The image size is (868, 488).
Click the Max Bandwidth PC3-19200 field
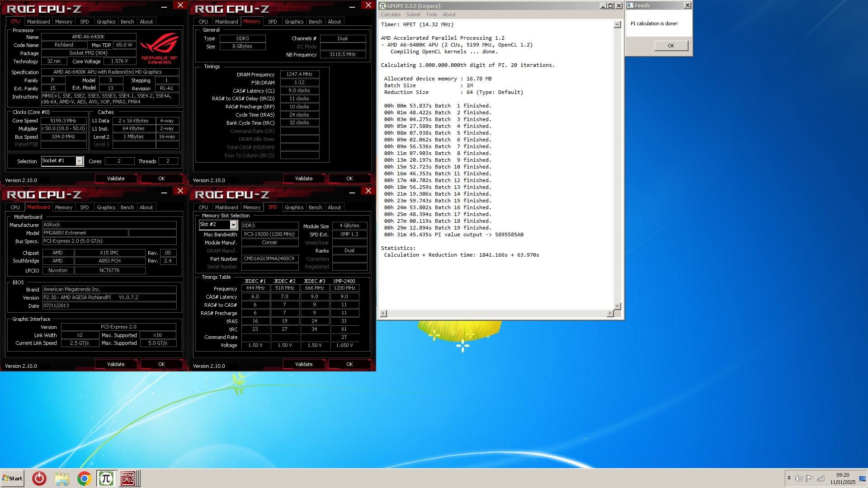[x=270, y=235]
